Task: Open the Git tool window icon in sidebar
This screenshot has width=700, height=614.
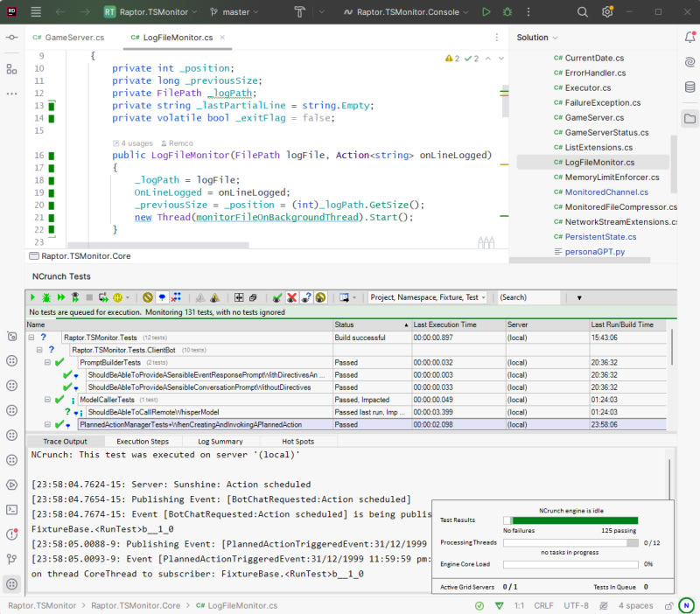Action: click(x=12, y=559)
